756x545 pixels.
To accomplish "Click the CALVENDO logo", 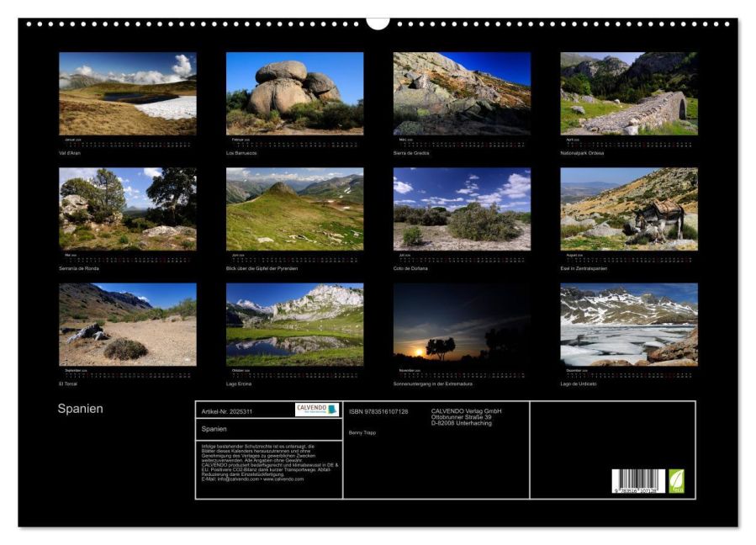I will coord(317,410).
